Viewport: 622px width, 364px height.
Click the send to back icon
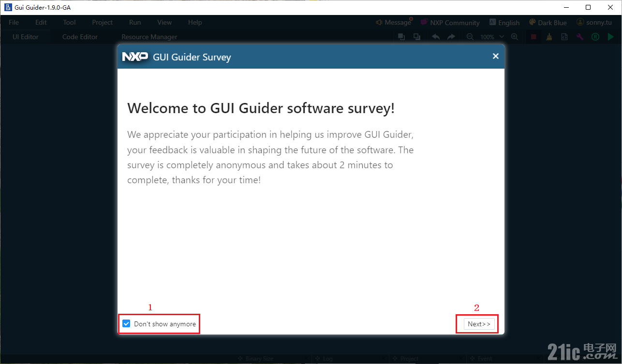click(x=416, y=37)
